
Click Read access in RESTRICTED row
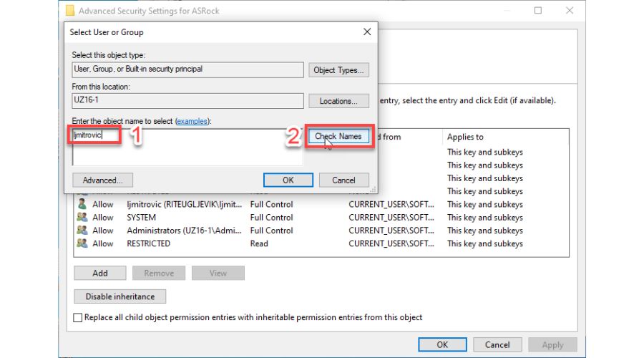coord(259,243)
